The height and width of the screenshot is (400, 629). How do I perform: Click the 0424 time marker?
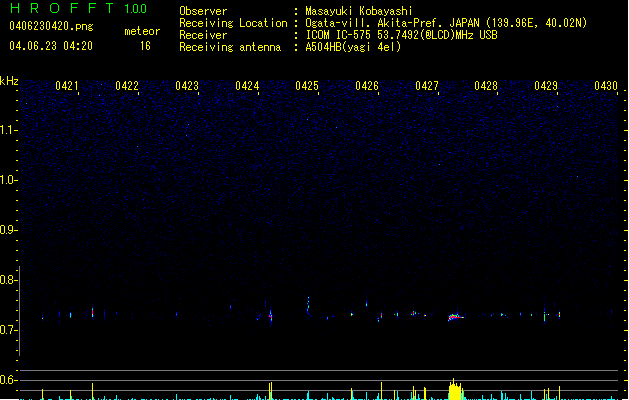pyautogui.click(x=247, y=86)
